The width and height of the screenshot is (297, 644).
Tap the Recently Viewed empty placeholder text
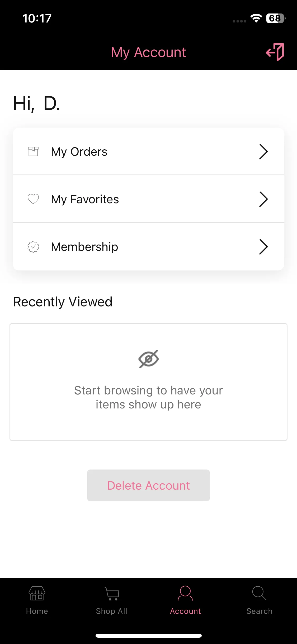pos(148,398)
